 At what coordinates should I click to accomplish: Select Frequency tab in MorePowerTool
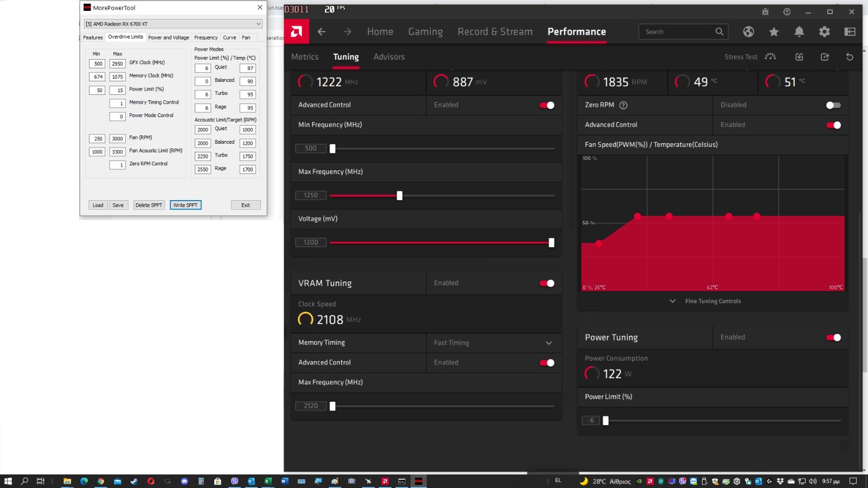point(206,37)
